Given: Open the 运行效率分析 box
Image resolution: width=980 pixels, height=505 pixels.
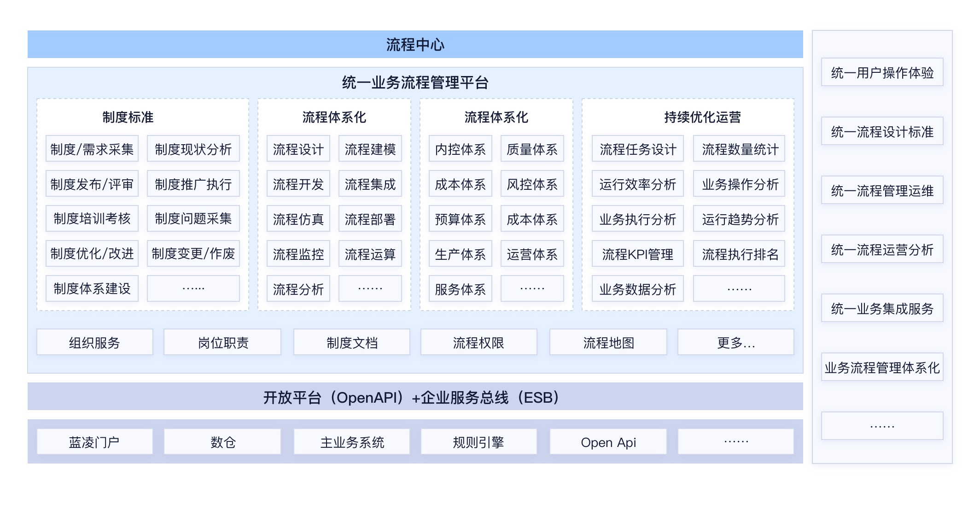Looking at the screenshot, I should (x=638, y=184).
